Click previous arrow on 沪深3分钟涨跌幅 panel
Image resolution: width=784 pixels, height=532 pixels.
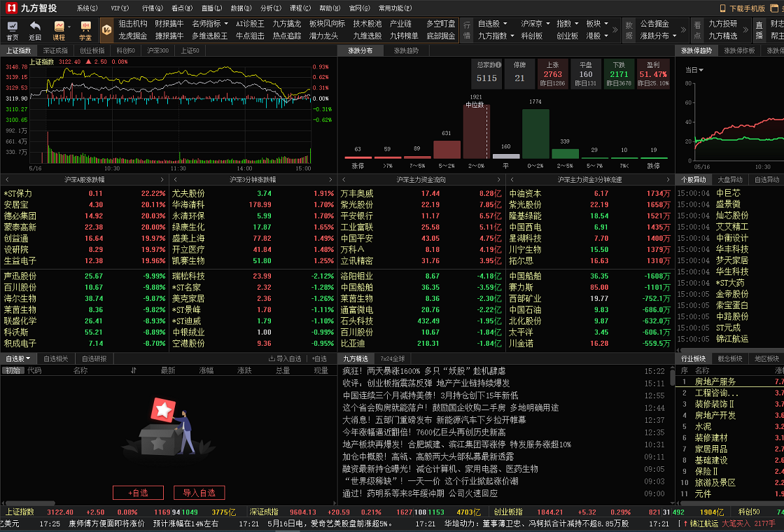[x=176, y=179]
